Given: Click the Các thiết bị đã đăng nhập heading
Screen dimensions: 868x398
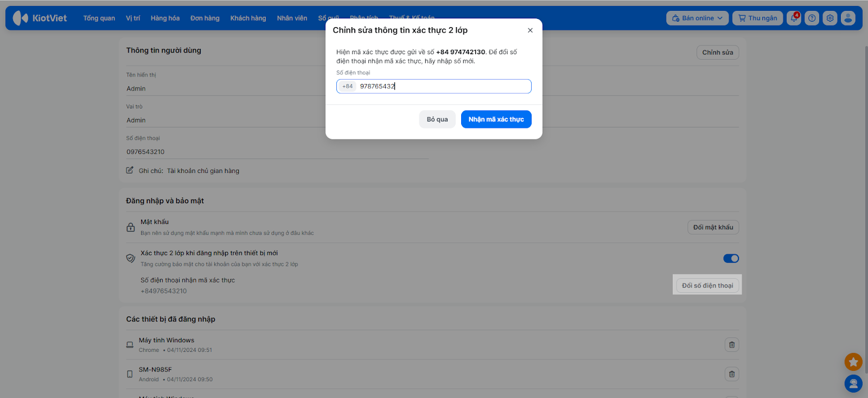Looking at the screenshot, I should click(171, 319).
